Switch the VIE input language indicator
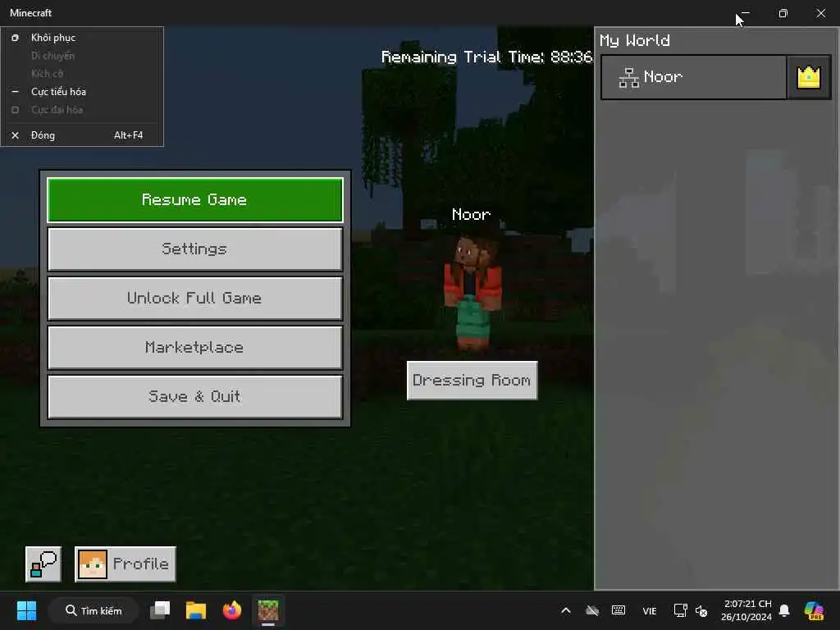This screenshot has width=840, height=630. [650, 610]
